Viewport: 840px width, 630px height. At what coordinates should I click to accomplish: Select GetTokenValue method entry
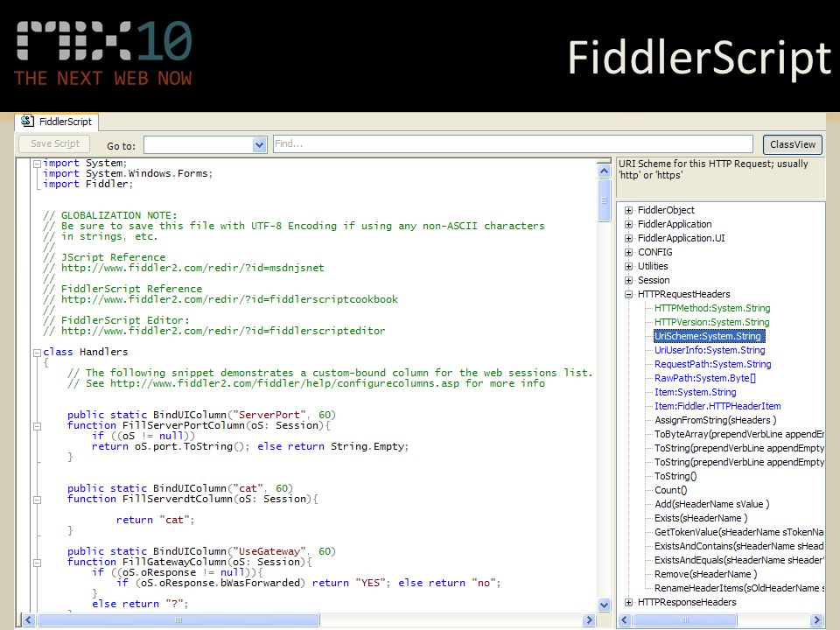(738, 531)
